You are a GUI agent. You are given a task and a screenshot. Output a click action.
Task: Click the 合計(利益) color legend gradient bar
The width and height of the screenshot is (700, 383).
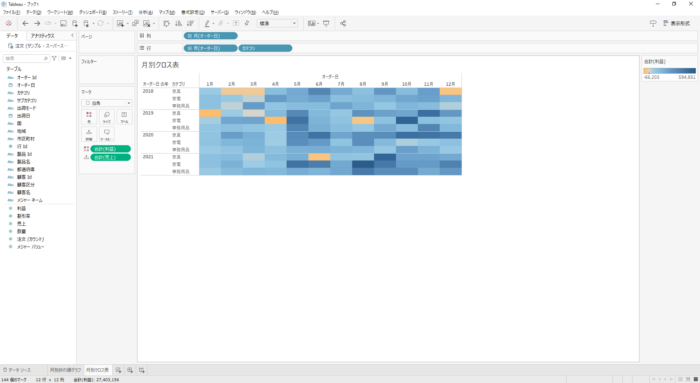[669, 71]
